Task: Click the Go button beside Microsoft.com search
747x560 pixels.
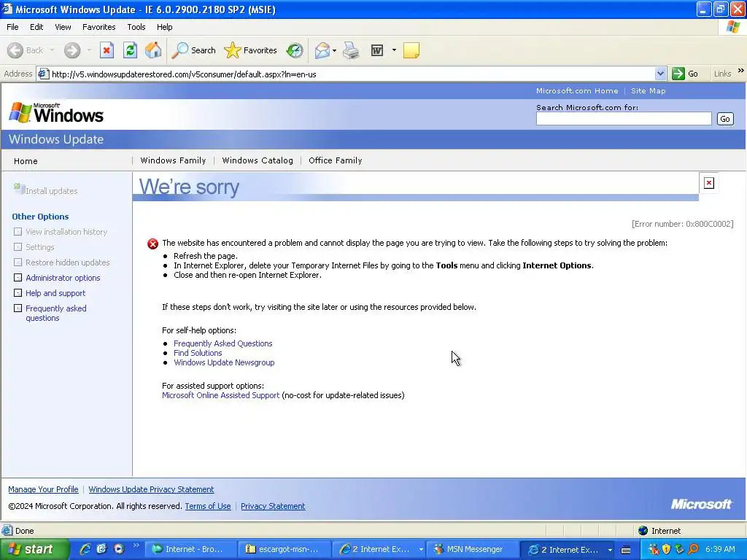Action: (725, 119)
